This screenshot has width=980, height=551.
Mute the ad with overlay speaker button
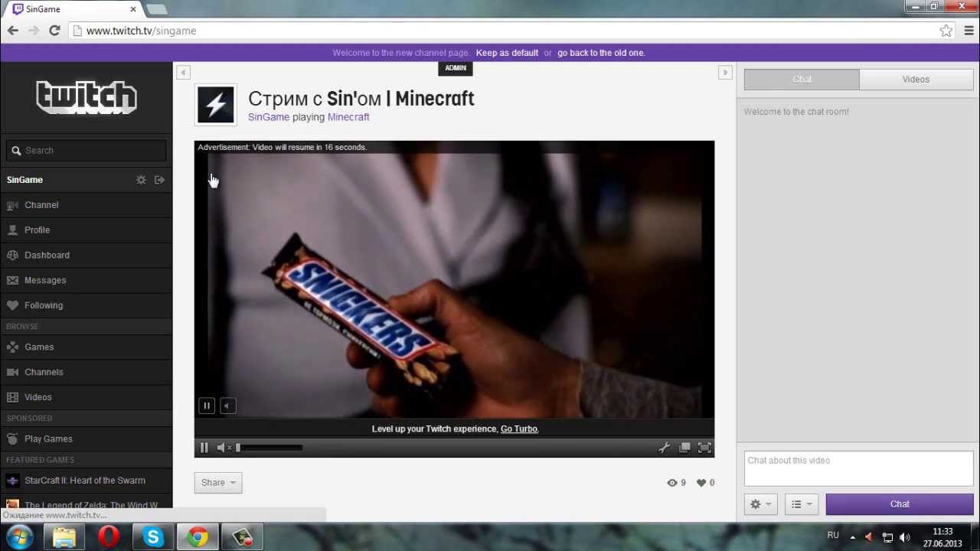click(227, 406)
